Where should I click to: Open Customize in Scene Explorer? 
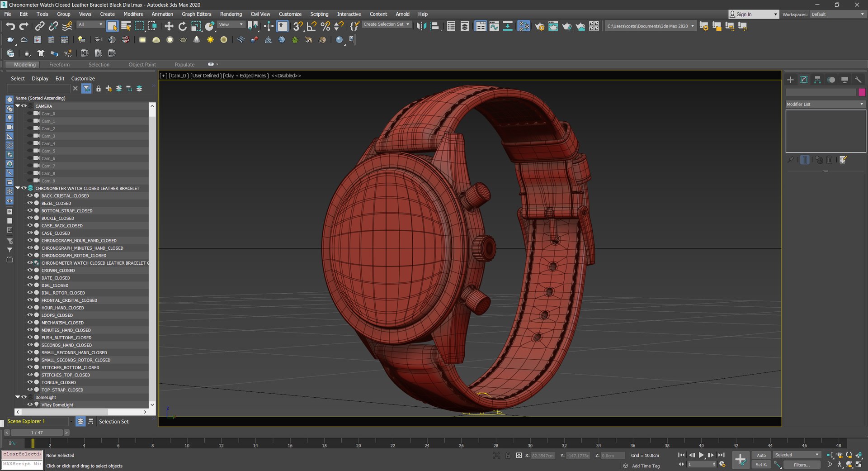click(83, 78)
